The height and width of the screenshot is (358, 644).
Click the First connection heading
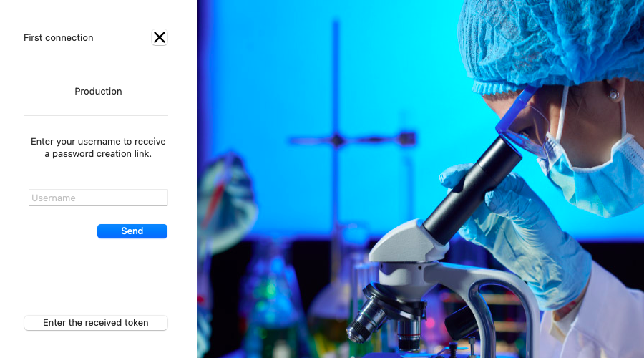click(x=59, y=37)
